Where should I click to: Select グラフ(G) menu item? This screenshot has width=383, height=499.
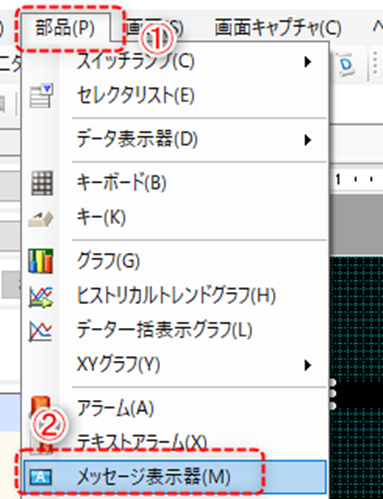coord(175,261)
